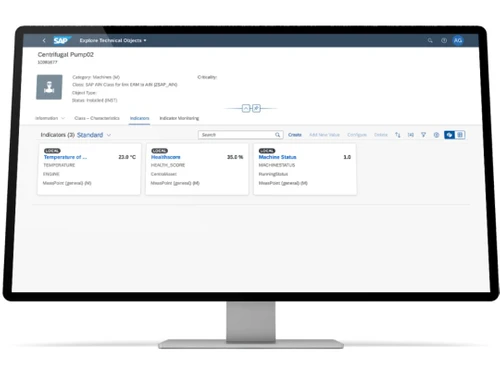Open the Indicator Monitoring tab
This screenshot has width=500, height=375.
[x=179, y=118]
